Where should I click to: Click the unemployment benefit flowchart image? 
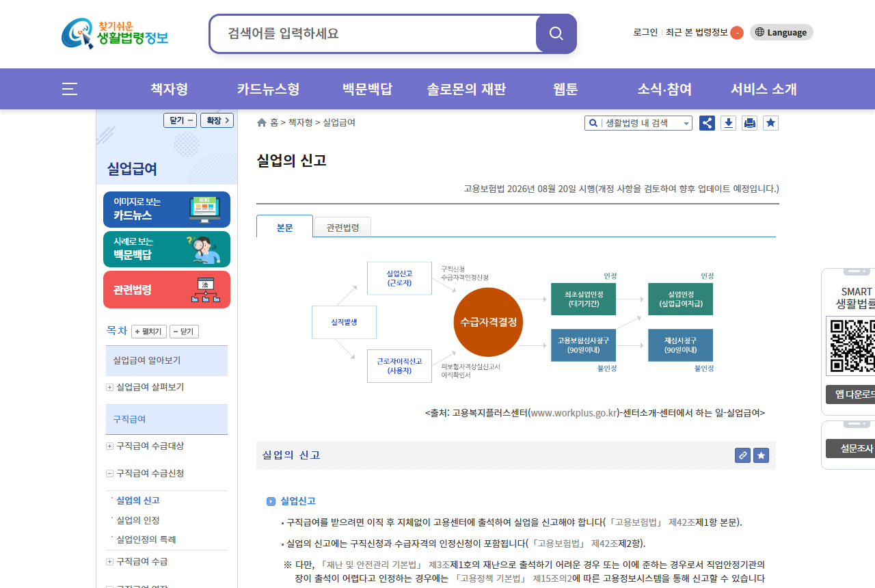click(513, 321)
